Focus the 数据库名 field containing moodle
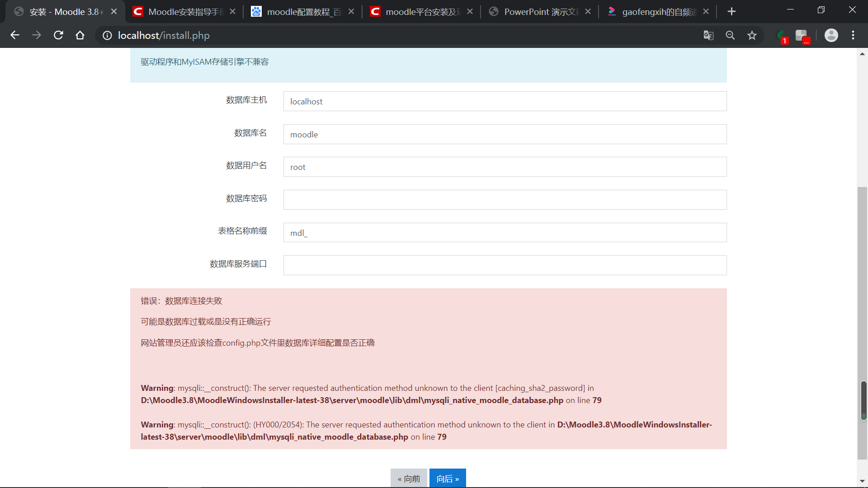The height and width of the screenshot is (488, 868). (x=505, y=134)
